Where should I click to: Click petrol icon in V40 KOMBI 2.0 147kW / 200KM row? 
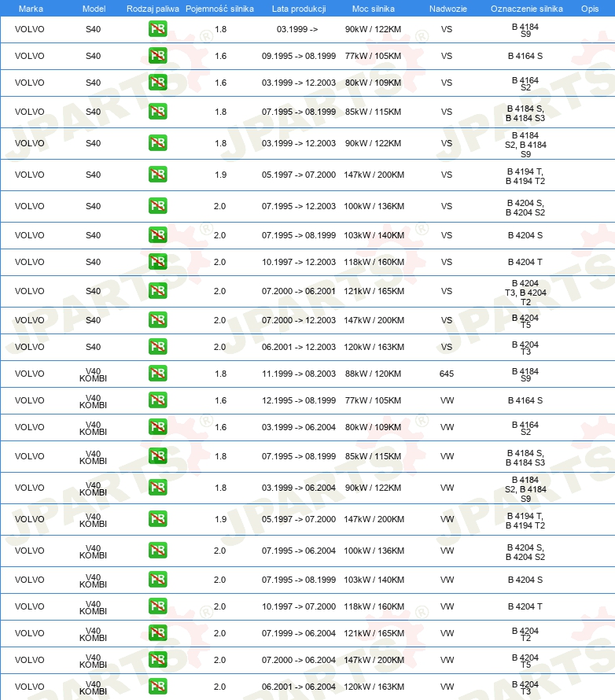tap(158, 660)
